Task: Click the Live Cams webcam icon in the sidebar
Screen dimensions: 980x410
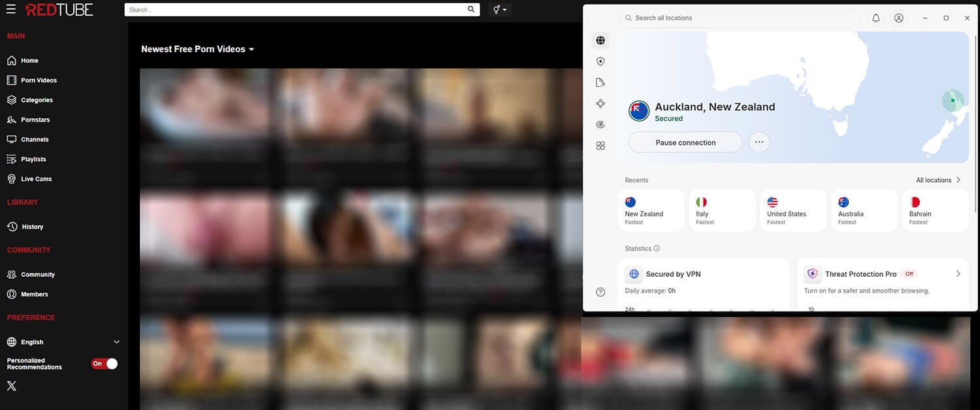Action: click(11, 178)
